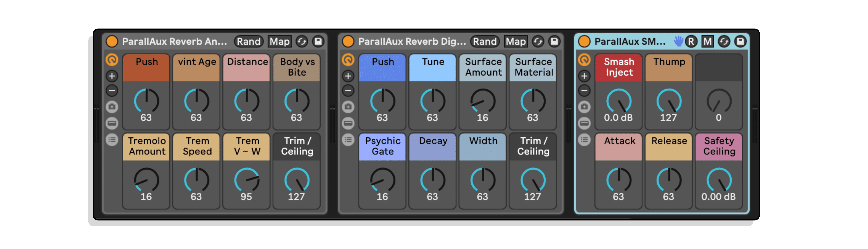Click the unlabeled macro knob showing 0
This screenshot has width=868, height=249.
719,101
